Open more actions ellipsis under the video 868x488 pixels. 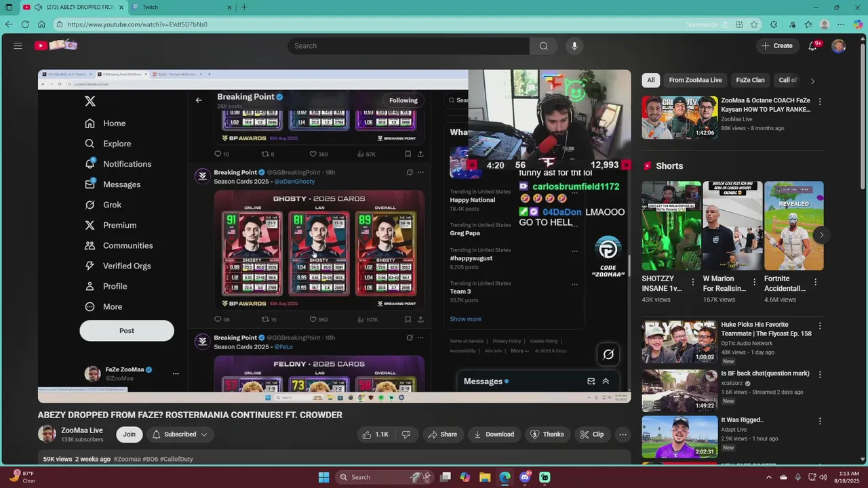coord(623,434)
